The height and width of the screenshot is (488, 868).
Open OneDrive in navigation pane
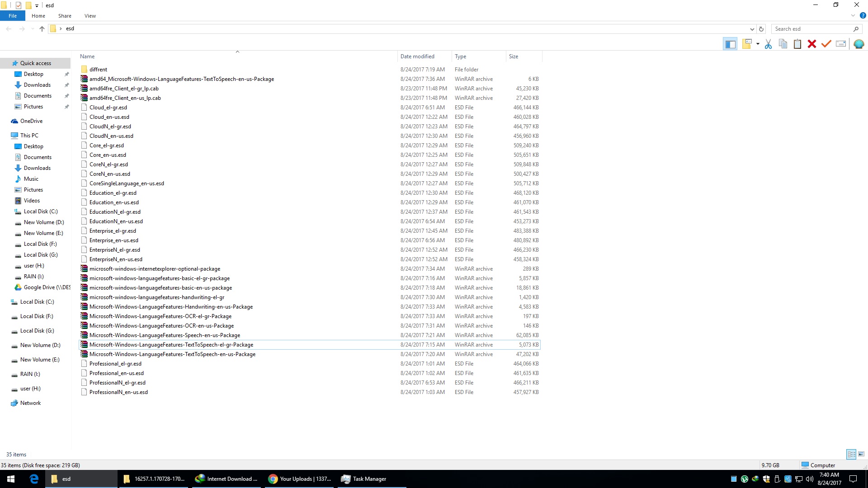pyautogui.click(x=31, y=121)
